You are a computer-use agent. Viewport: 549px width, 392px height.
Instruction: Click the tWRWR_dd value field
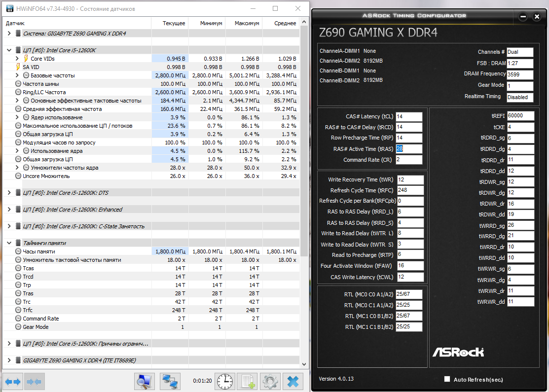(521, 301)
